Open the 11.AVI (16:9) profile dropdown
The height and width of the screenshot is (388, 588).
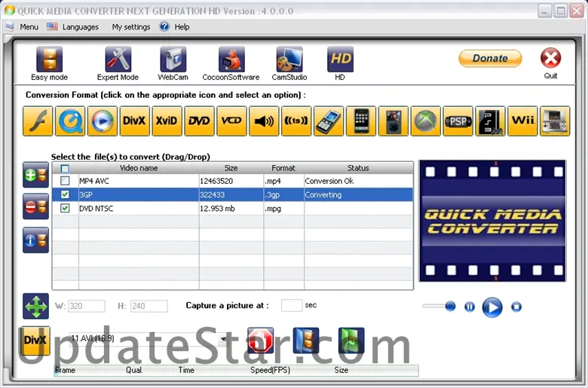(x=223, y=339)
